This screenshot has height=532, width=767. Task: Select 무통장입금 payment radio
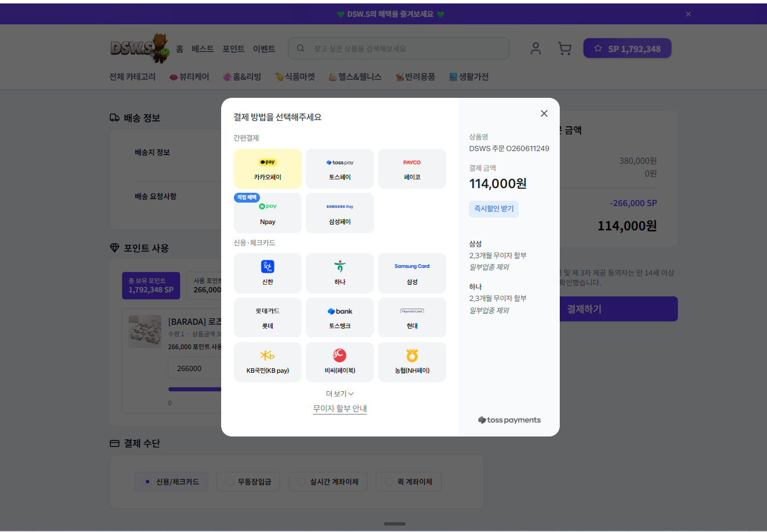[x=248, y=482]
